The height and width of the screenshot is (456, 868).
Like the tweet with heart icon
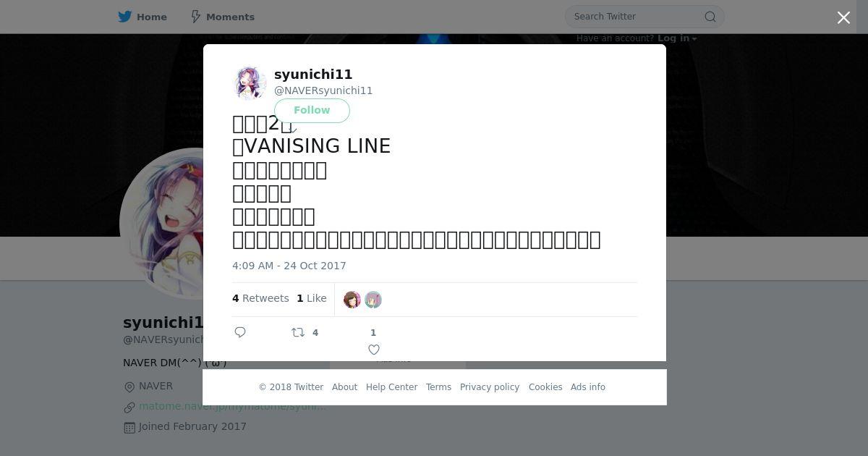374,350
